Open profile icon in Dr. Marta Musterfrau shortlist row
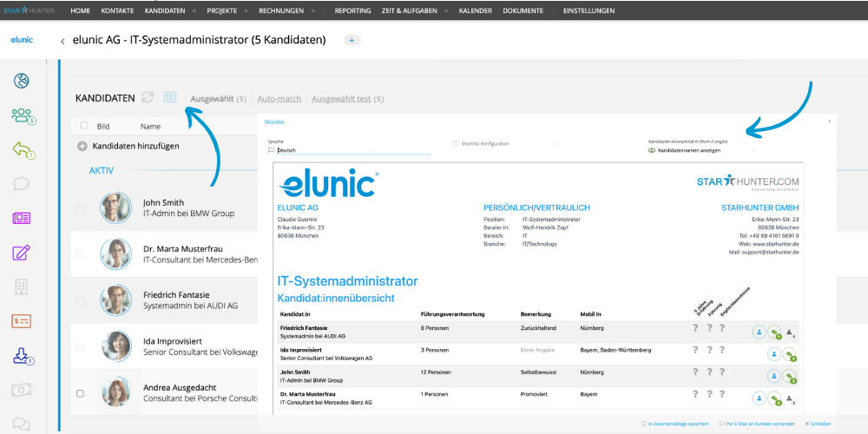Screen dimensions: 868x434 [x=759, y=398]
